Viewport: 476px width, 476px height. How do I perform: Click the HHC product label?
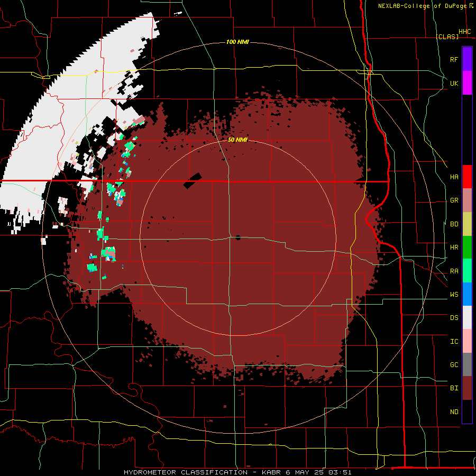click(x=465, y=32)
